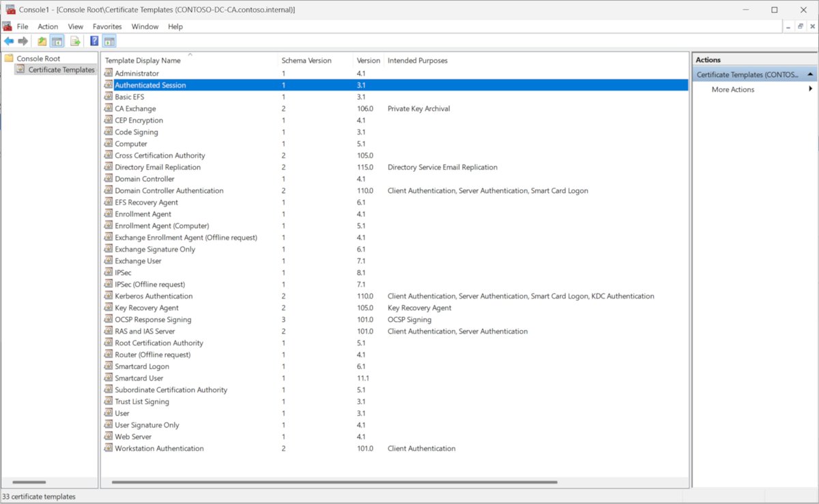
Task: Open the Action menu
Action: click(48, 27)
